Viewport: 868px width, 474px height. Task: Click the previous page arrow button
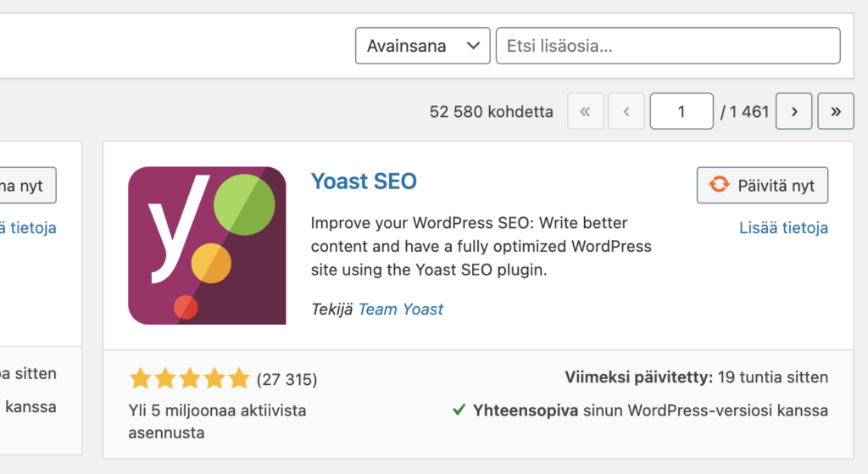(626, 111)
